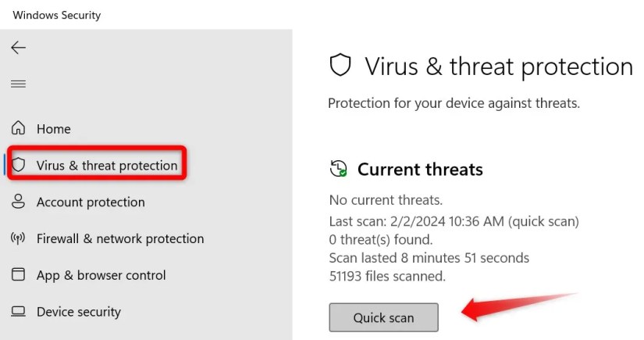This screenshot has width=644, height=340.
Task: Click the Device security laptop icon
Action: pyautogui.click(x=19, y=312)
